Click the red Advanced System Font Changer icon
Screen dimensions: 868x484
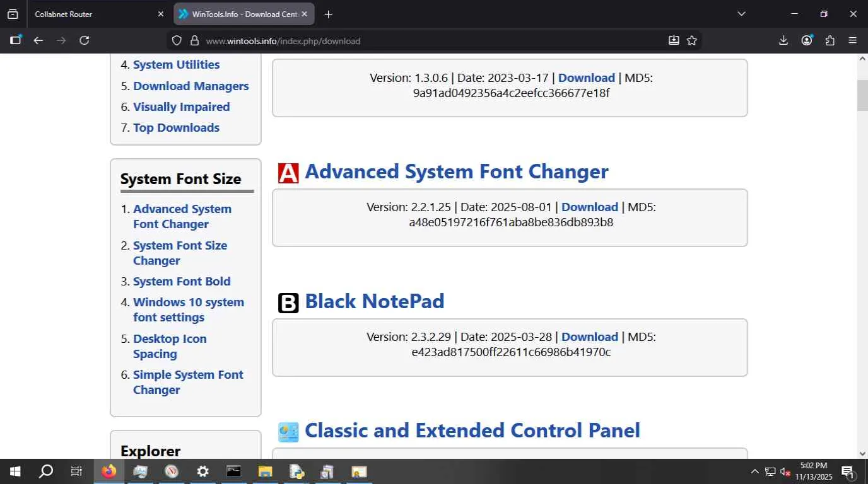pyautogui.click(x=288, y=173)
